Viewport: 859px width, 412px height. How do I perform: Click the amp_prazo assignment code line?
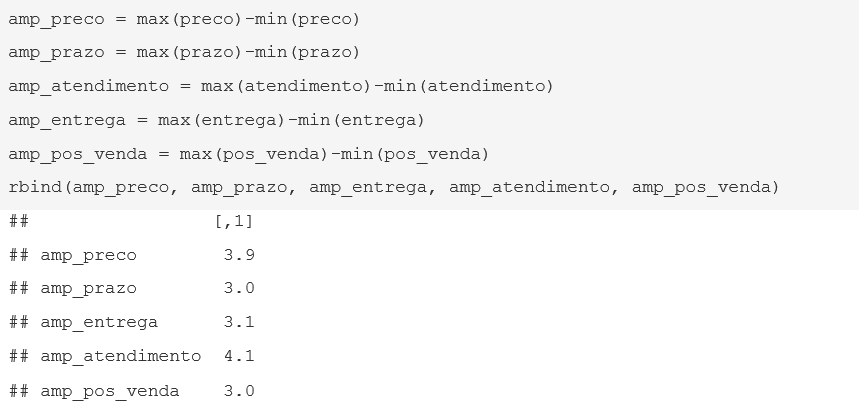(x=184, y=53)
